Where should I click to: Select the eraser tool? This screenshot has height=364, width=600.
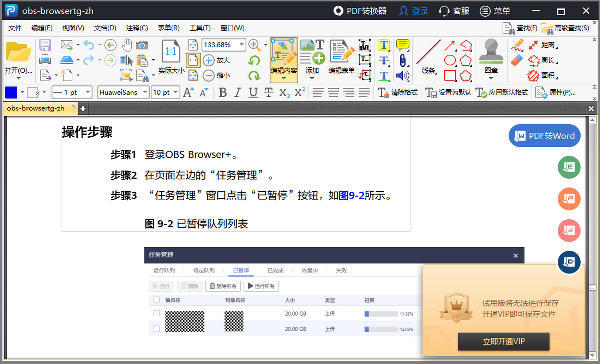tap(517, 60)
